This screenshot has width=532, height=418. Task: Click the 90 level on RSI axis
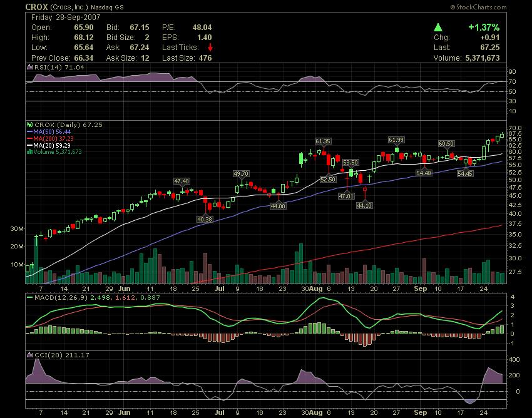pos(512,72)
